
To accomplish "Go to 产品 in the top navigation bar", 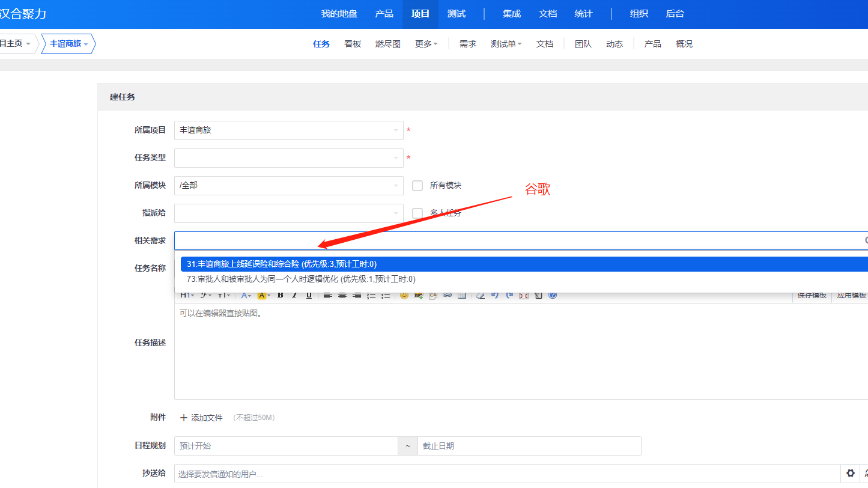I will click(384, 14).
